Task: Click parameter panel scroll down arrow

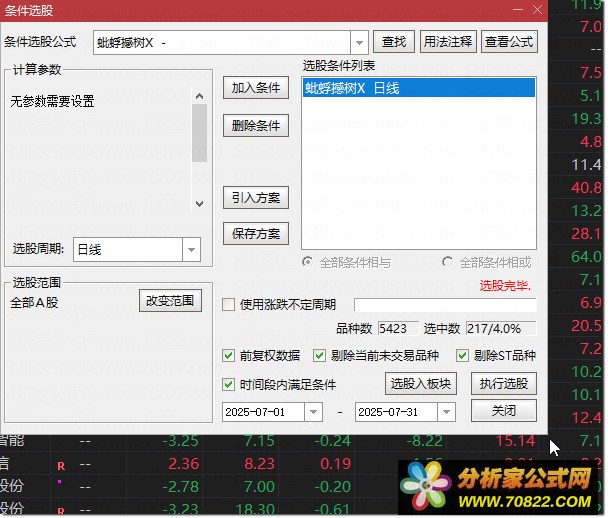Action: tap(199, 204)
